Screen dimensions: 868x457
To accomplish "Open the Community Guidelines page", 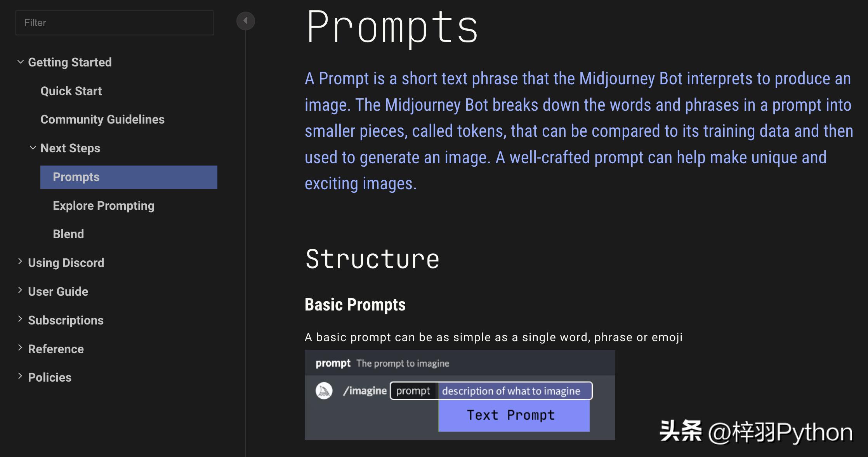I will click(102, 119).
